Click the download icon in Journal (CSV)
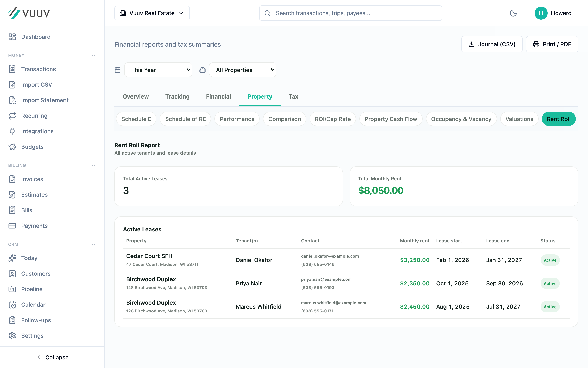The width and height of the screenshot is (588, 368). tap(472, 44)
